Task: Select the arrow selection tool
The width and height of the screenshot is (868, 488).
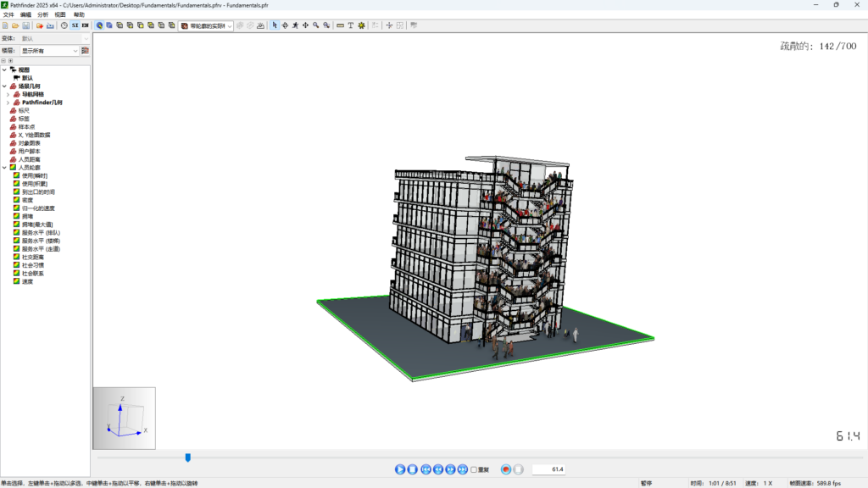Action: point(274,25)
